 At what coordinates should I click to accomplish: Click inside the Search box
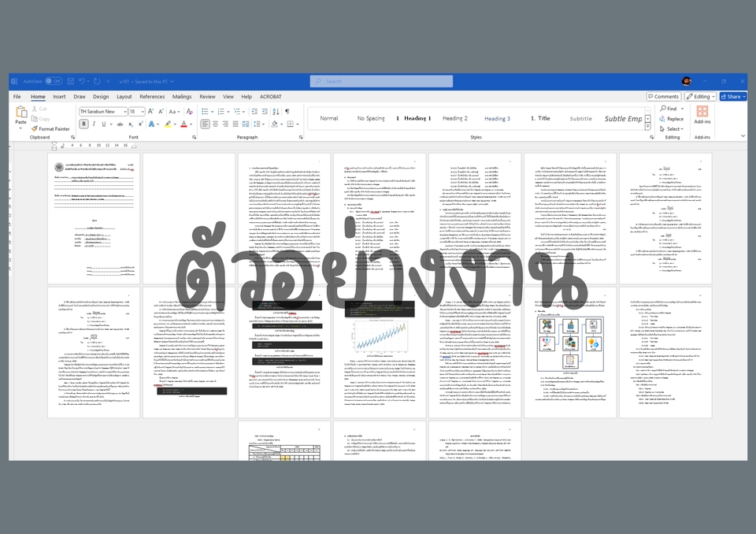tap(380, 80)
